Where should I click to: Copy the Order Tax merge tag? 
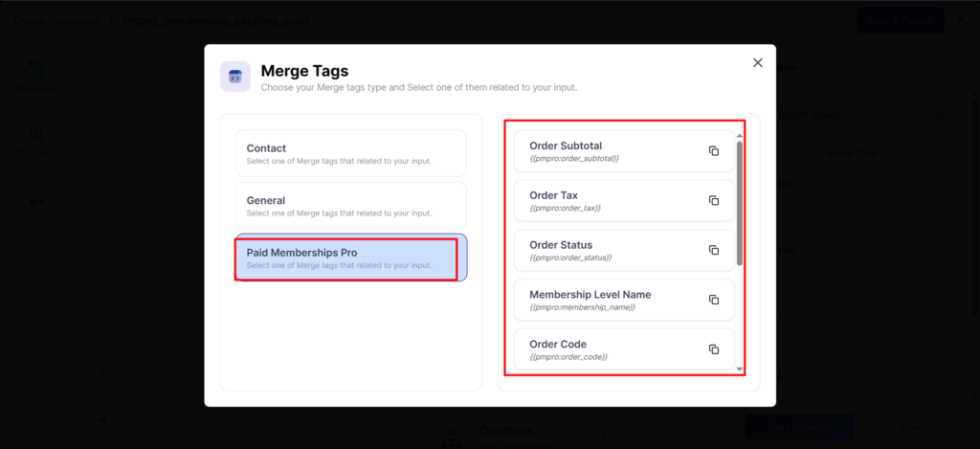[x=713, y=200]
